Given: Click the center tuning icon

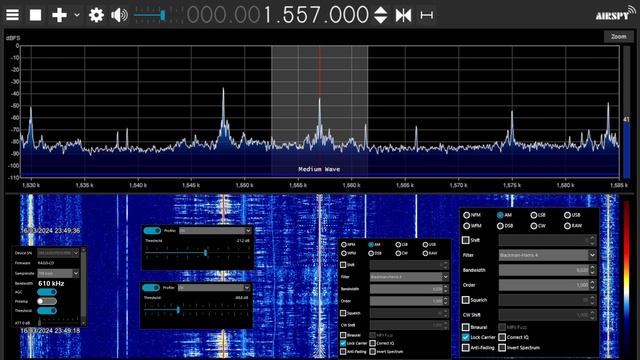Looking at the screenshot, I should [x=403, y=15].
